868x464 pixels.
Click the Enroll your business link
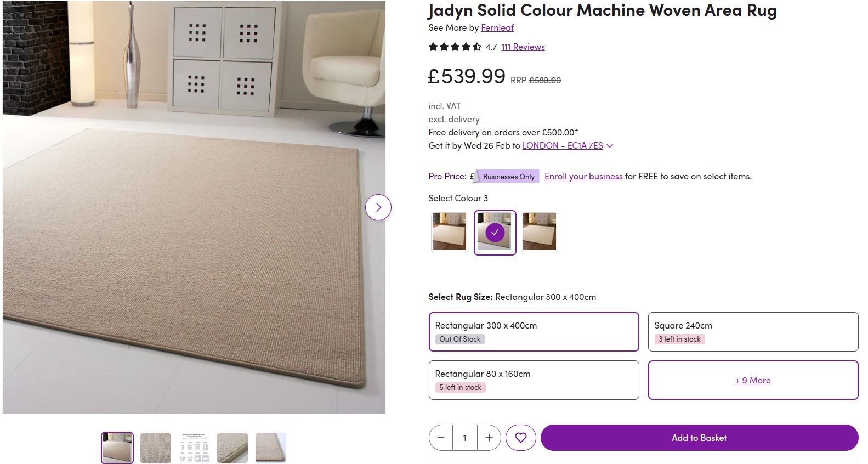click(x=583, y=176)
